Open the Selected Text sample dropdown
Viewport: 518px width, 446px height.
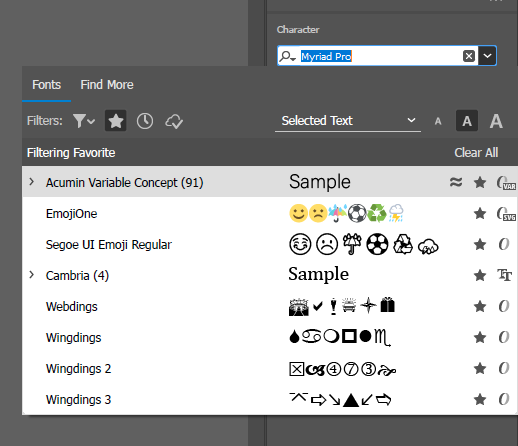[348, 121]
